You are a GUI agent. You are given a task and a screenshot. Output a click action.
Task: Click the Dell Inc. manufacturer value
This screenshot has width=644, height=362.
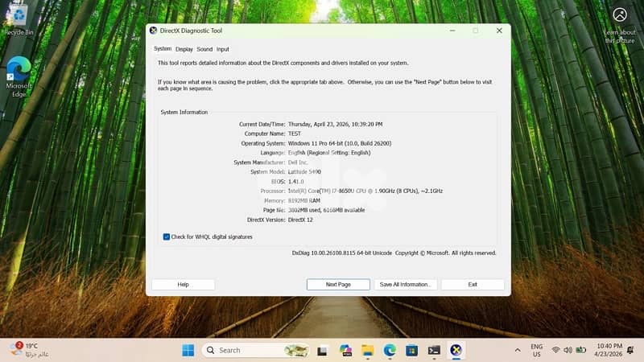point(298,162)
